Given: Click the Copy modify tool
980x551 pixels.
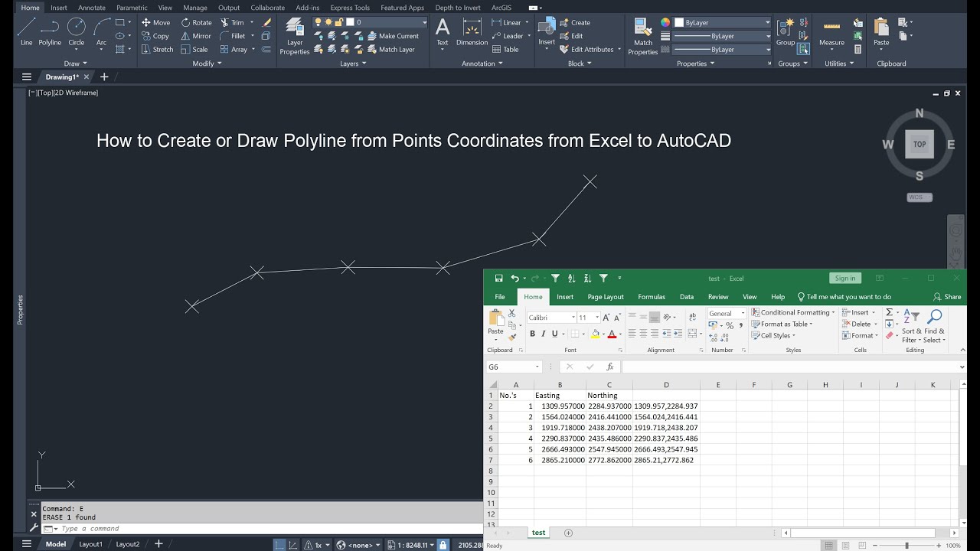Looking at the screenshot, I should click(155, 36).
